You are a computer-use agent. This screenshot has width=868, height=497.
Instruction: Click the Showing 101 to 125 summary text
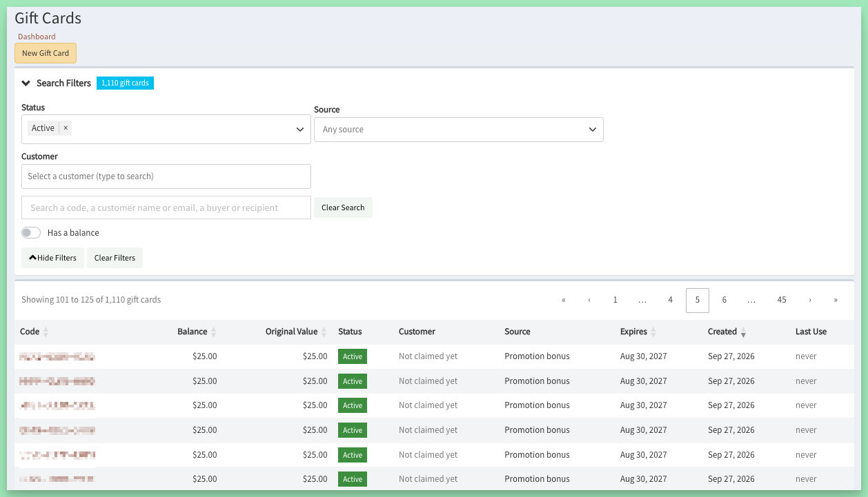click(x=91, y=300)
